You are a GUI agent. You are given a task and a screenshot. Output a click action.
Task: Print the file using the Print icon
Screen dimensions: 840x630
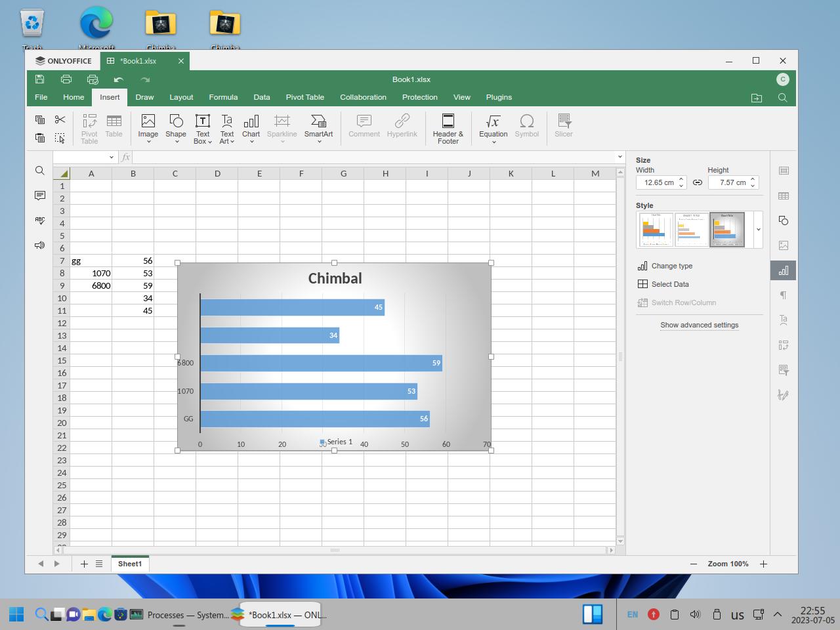tap(66, 79)
